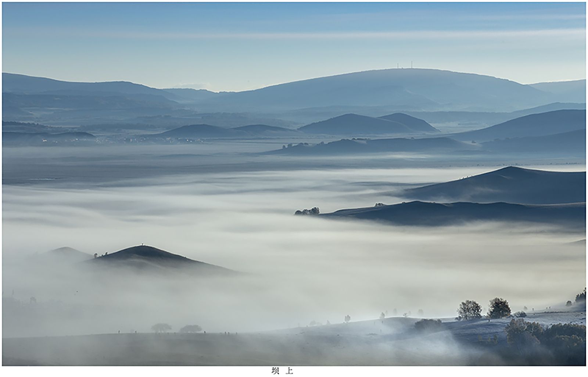Screen dimensions: 588x377
Task: Click the left of two large foreground trees
Action: (469, 309)
